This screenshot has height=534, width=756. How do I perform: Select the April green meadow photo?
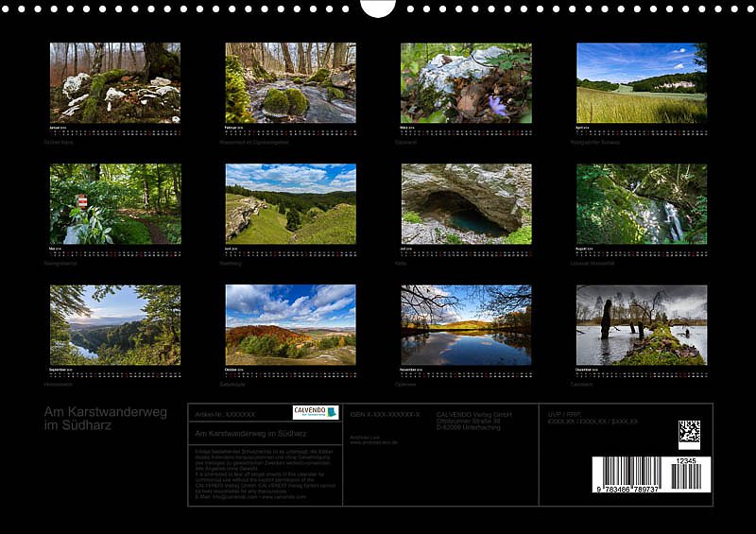click(642, 83)
